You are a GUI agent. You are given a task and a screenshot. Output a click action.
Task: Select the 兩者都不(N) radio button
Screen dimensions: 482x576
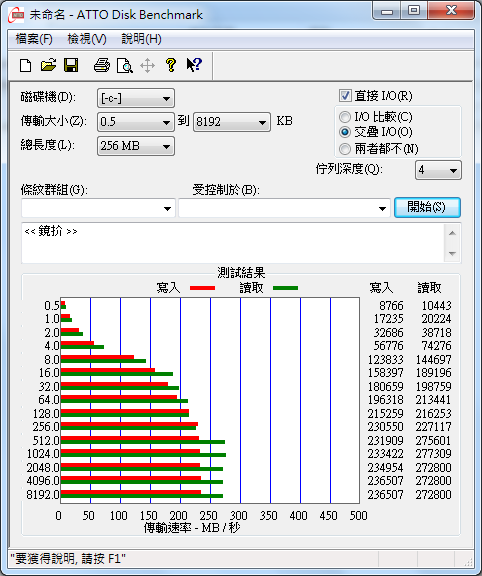[x=345, y=149]
